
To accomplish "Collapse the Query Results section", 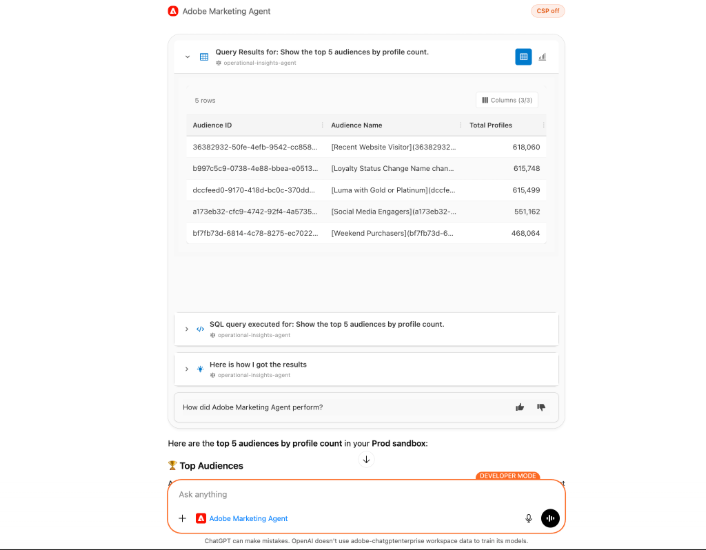I will pyautogui.click(x=187, y=57).
